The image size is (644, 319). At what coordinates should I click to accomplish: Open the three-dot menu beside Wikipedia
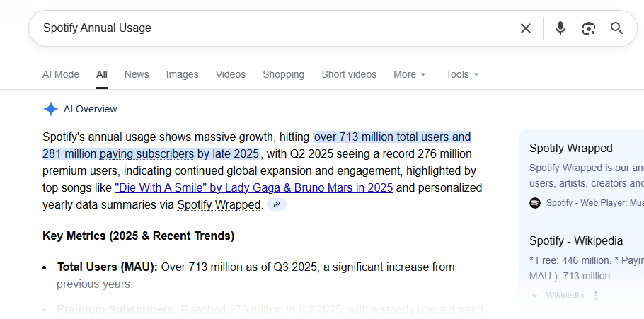(596, 295)
